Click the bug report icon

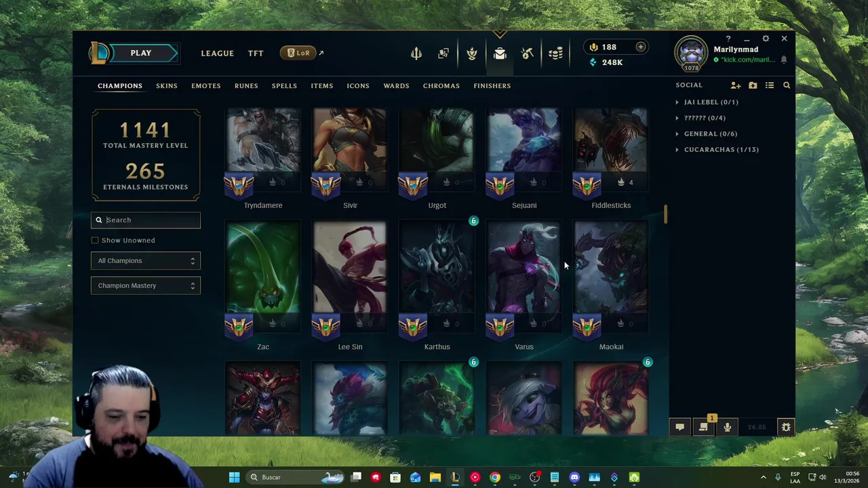786,427
